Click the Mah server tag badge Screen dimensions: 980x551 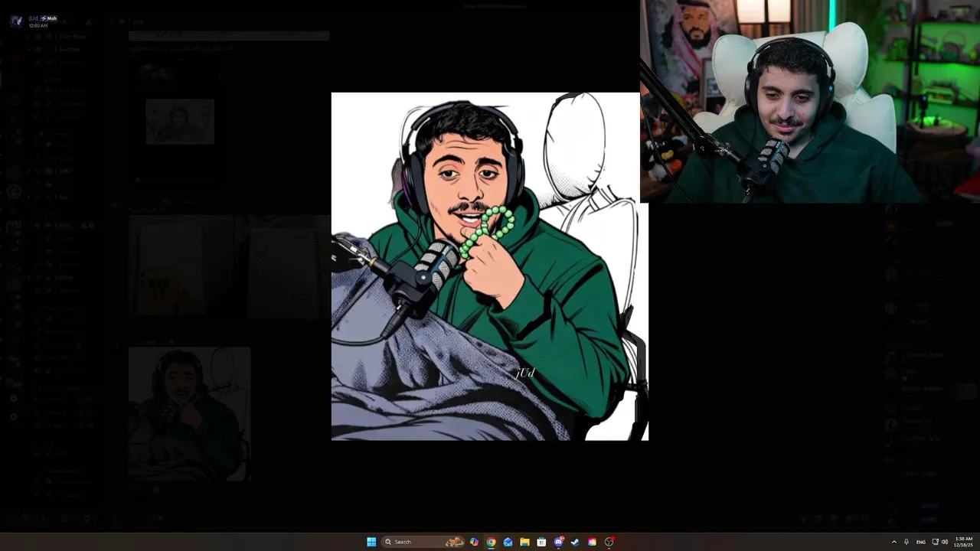(49, 18)
